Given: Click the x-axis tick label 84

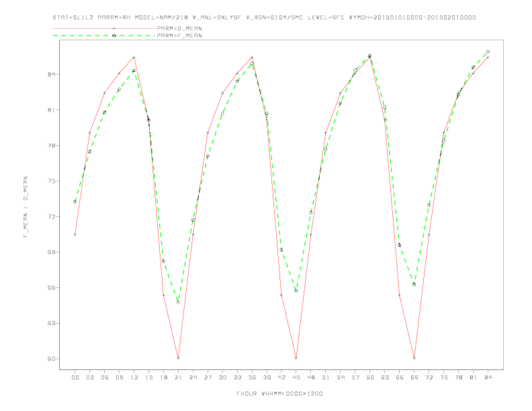Looking at the screenshot, I should 488,377.
